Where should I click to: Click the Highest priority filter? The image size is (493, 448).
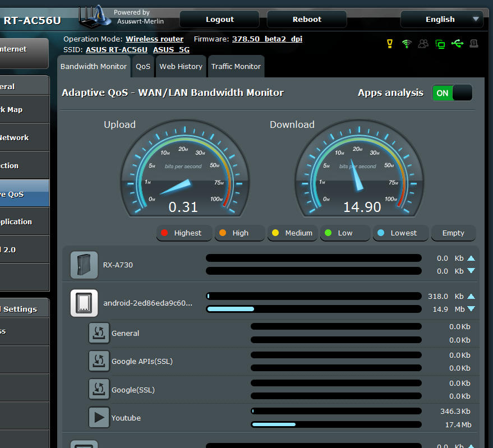(x=184, y=233)
